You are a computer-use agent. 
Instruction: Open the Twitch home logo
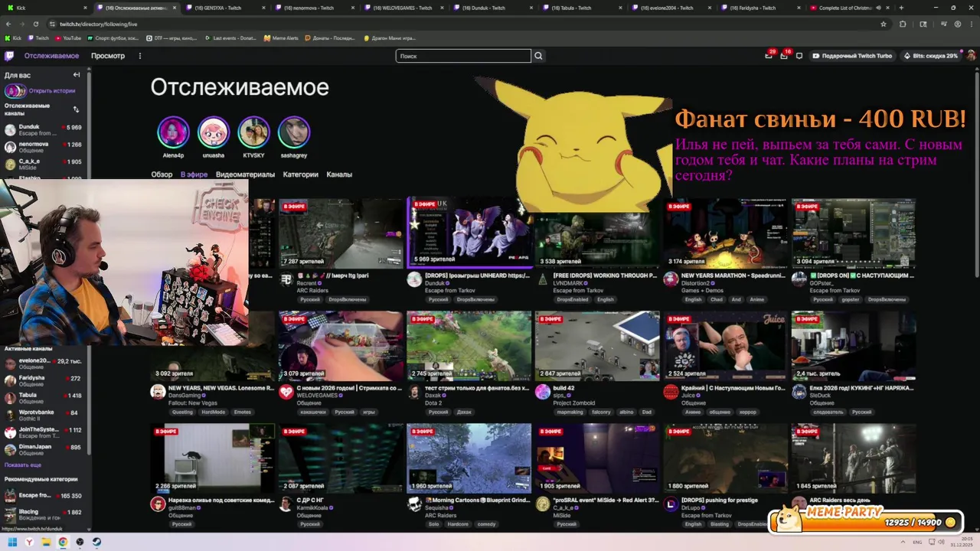tap(9, 56)
